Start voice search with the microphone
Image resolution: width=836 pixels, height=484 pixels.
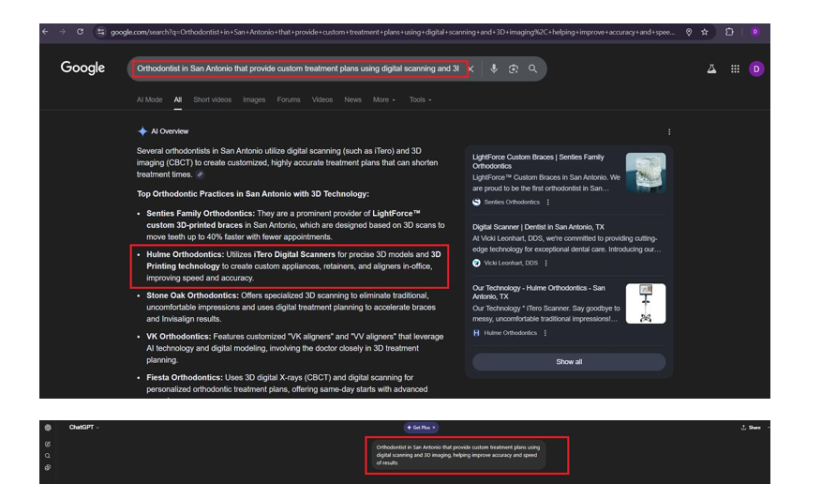click(x=494, y=69)
